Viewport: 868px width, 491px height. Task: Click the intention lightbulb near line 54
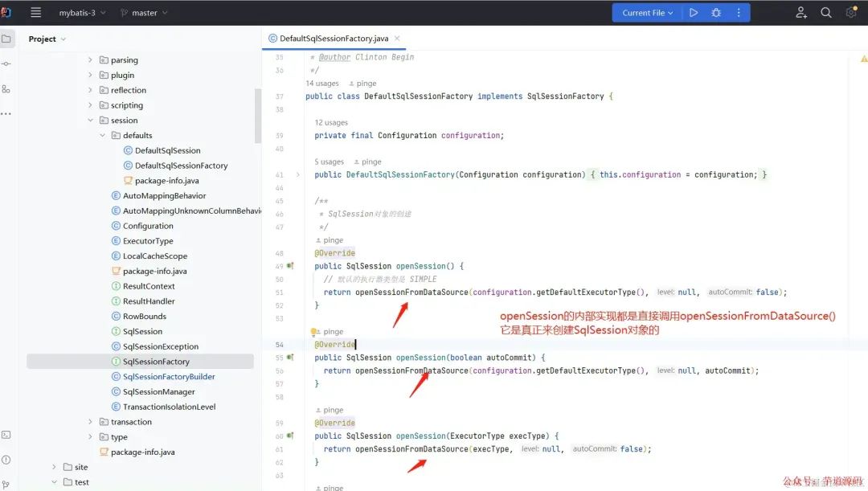click(313, 332)
